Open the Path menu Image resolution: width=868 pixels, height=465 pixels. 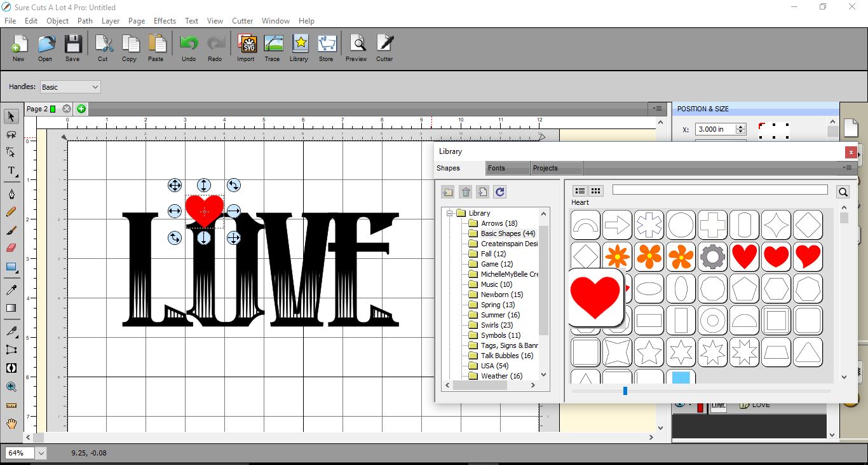[85, 21]
